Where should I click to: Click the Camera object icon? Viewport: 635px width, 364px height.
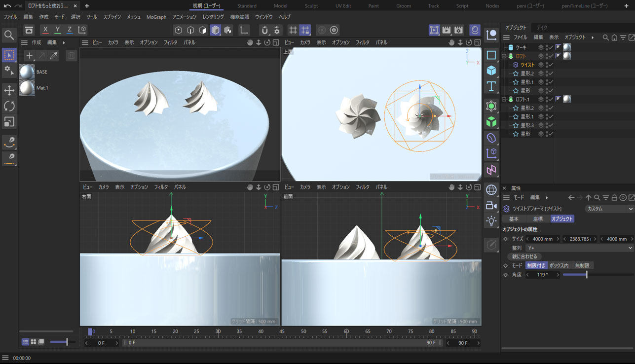coord(491,205)
